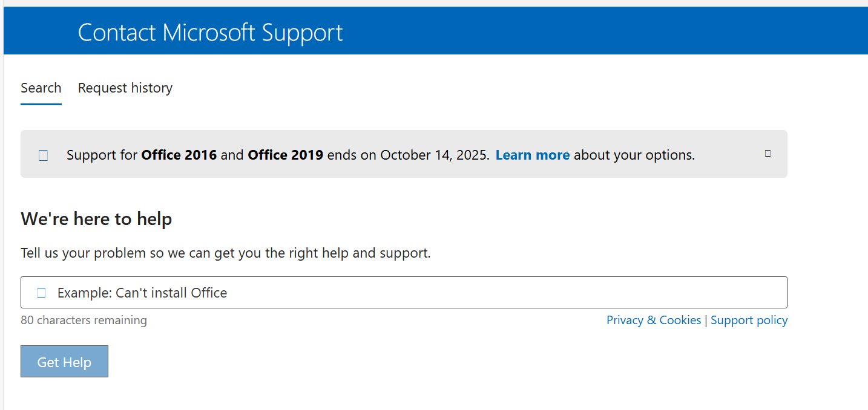The width and height of the screenshot is (868, 410).
Task: Click the bold Office 2019 text
Action: point(286,155)
